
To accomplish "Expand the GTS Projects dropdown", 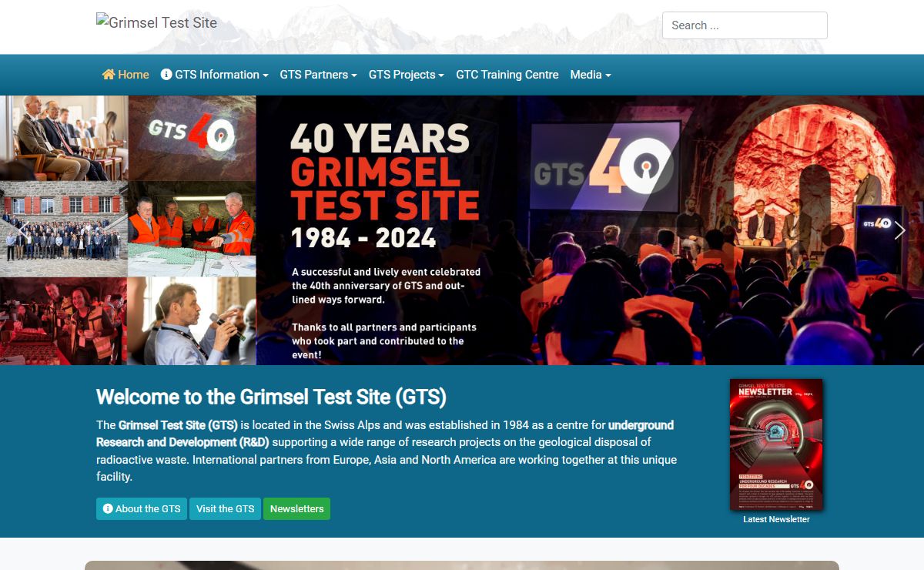I will point(407,75).
